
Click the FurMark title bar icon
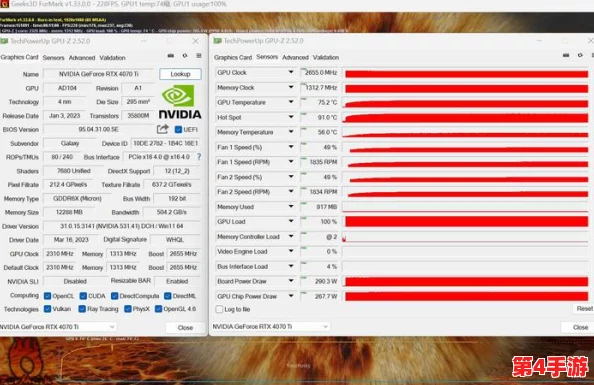(x=4, y=4)
